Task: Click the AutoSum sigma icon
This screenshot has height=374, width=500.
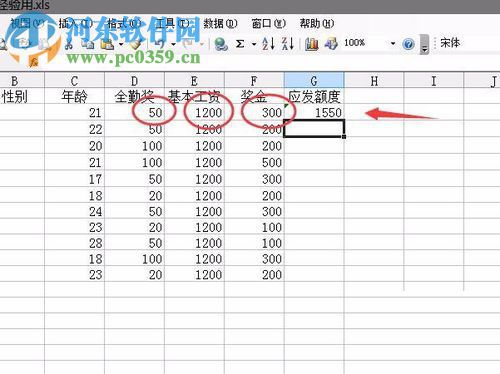Action: click(x=240, y=44)
